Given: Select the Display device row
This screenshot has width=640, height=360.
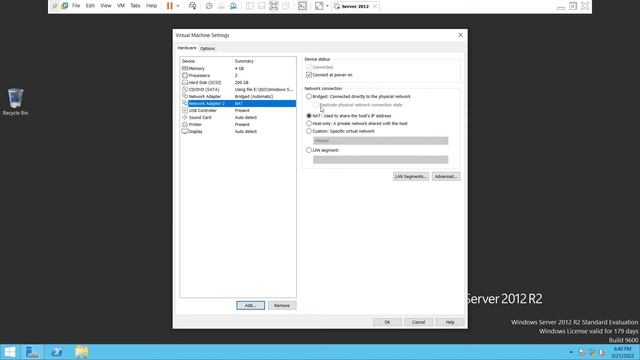Looking at the screenshot, I should click(x=238, y=131).
